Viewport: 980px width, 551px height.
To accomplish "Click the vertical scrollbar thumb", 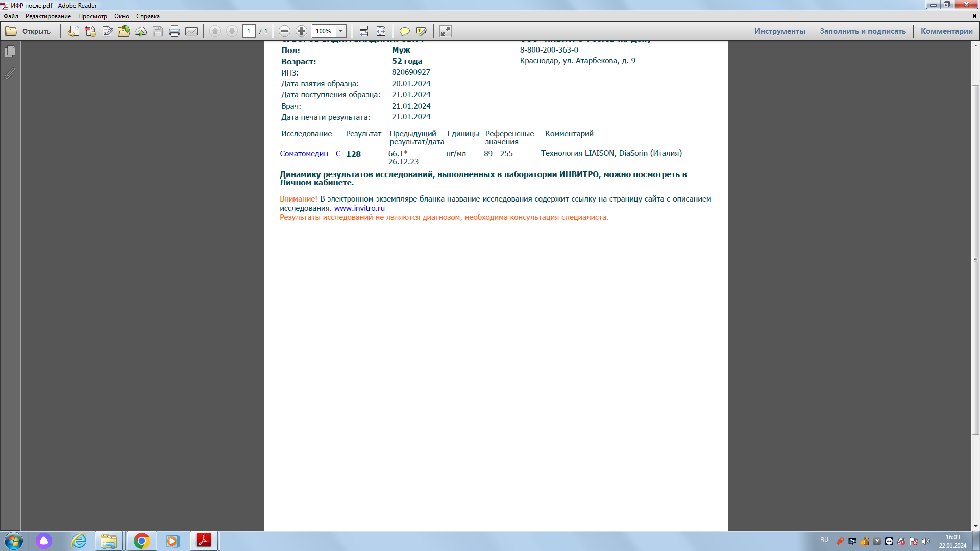I will click(975, 259).
